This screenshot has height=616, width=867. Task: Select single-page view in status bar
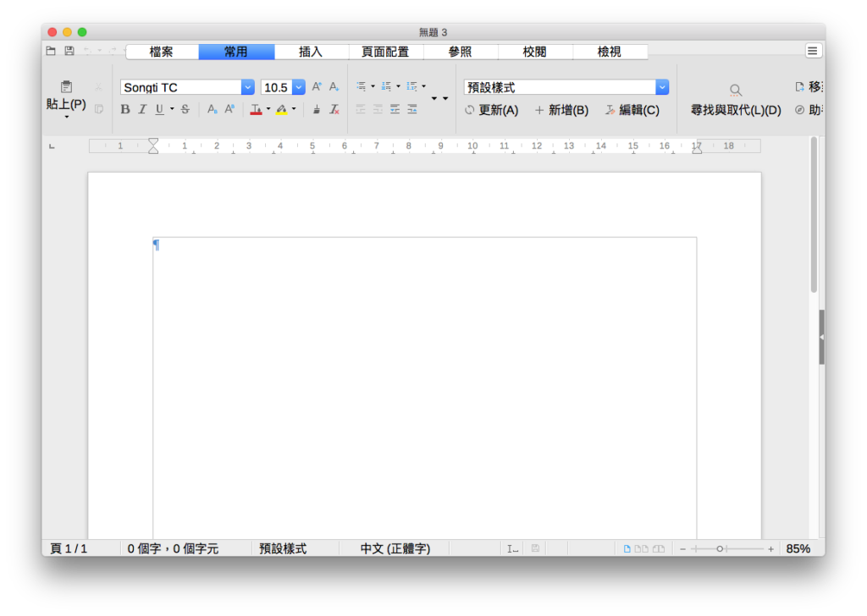coord(627,548)
